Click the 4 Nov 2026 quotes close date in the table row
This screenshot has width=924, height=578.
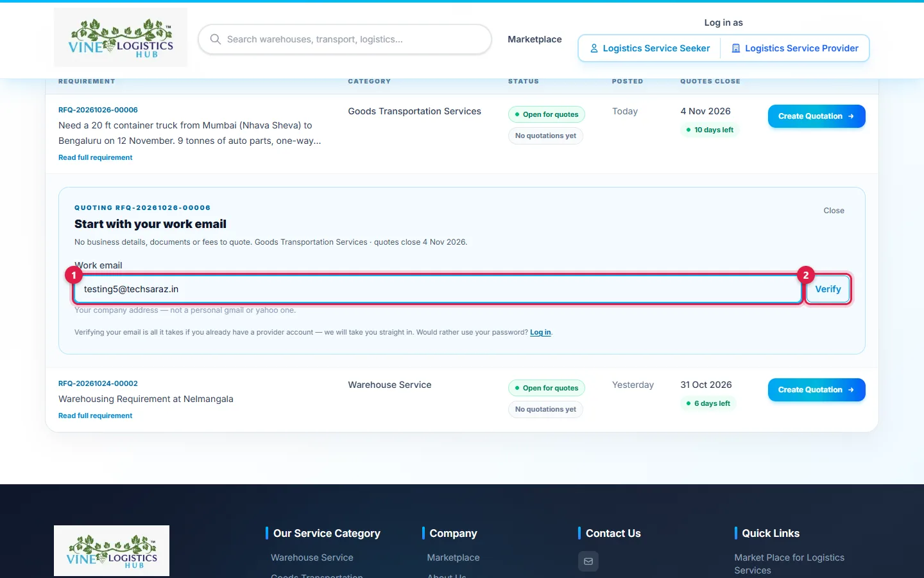tap(705, 111)
